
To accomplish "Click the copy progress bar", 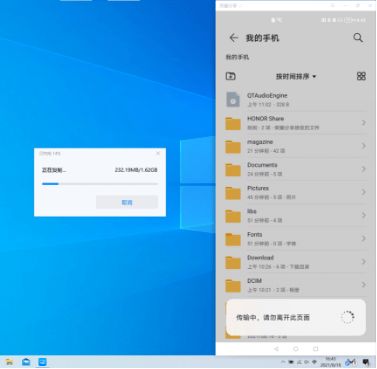I will click(100, 184).
